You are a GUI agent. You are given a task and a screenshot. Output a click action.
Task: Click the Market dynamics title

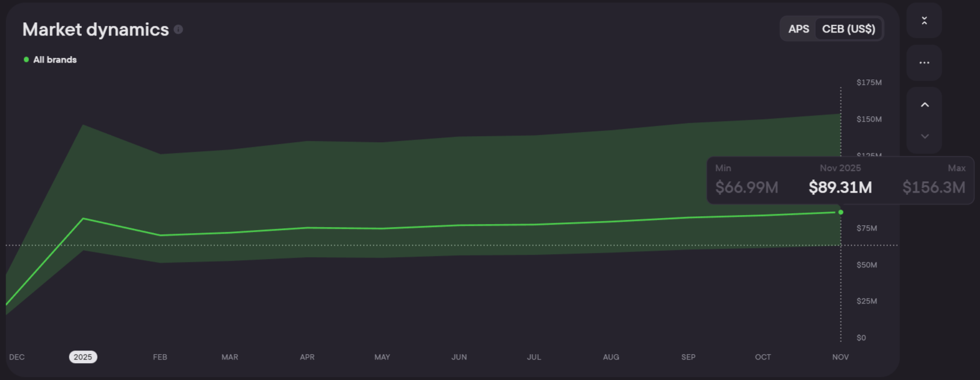tap(96, 30)
